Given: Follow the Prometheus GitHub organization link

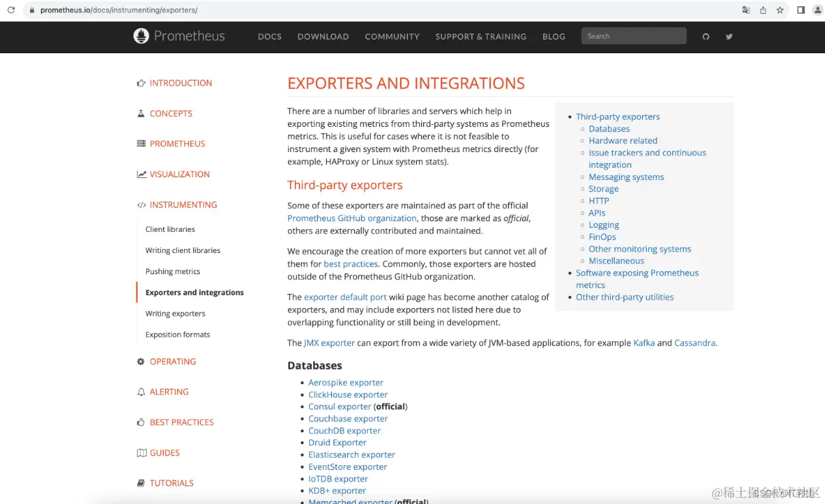Looking at the screenshot, I should point(351,218).
